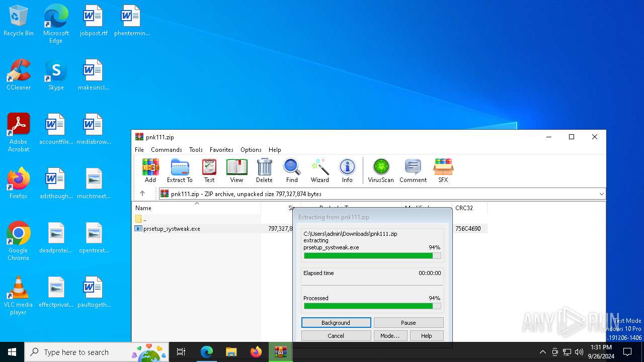644x362 pixels.
Task: Open the notification center
Action: tap(627, 352)
